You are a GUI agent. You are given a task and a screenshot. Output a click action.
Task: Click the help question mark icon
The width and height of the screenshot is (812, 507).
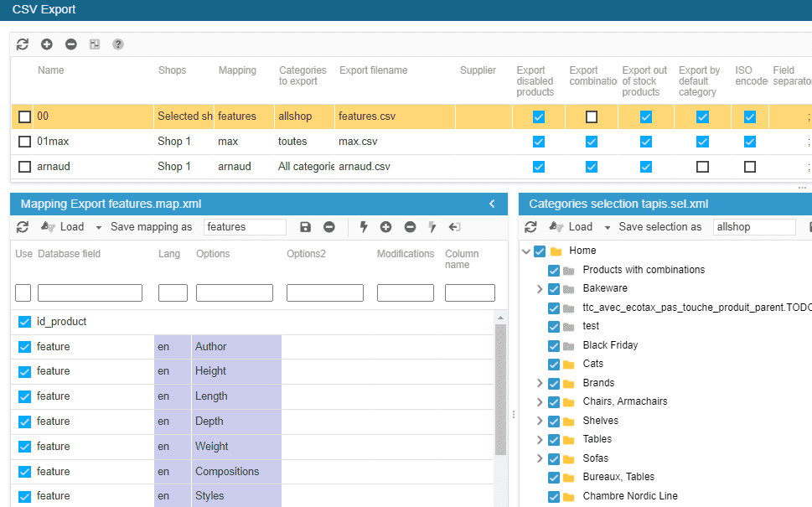tap(118, 44)
